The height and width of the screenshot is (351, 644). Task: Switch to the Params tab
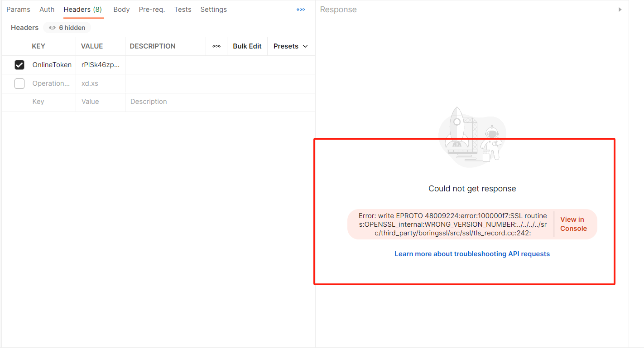click(x=18, y=10)
